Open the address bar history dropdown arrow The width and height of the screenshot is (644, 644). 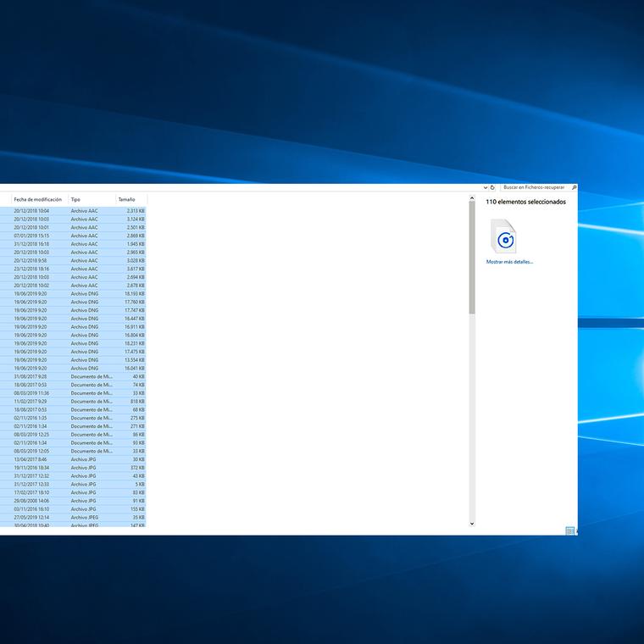pyautogui.click(x=484, y=187)
